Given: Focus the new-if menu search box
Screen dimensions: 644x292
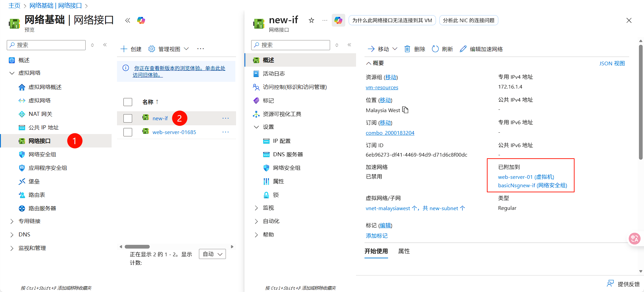Looking at the screenshot, I should [291, 45].
